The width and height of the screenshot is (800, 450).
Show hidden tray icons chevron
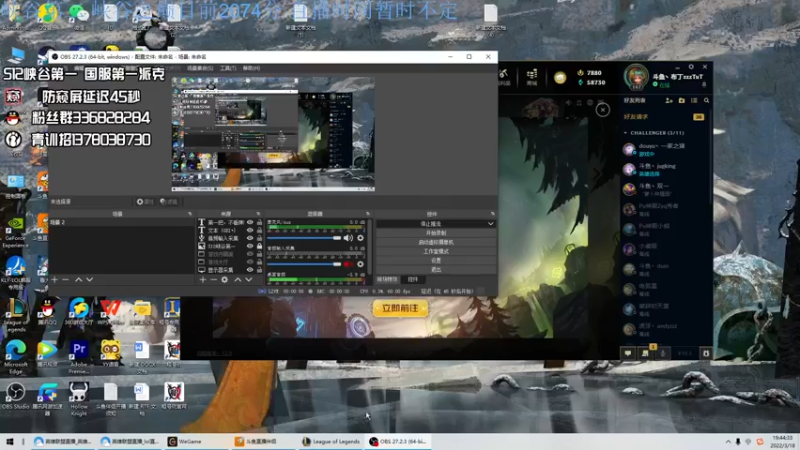coord(728,442)
